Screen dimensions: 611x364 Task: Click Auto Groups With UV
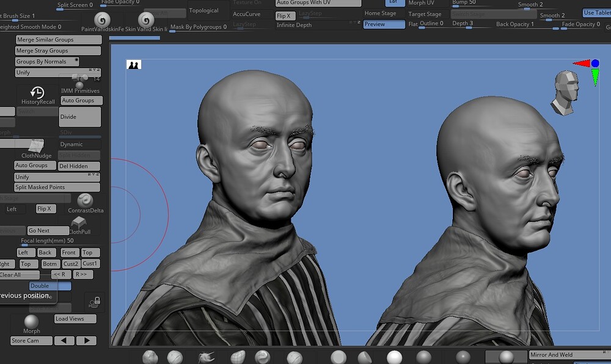click(x=318, y=2)
